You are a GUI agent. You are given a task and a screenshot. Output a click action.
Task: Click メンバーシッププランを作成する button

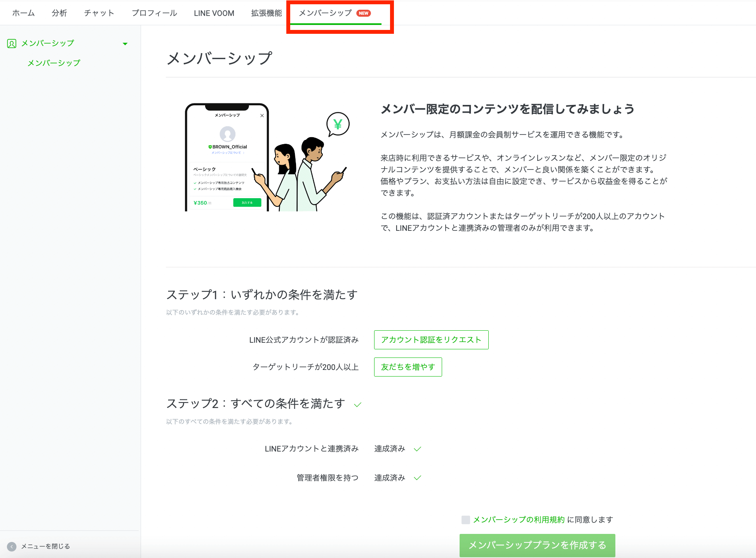click(x=537, y=545)
